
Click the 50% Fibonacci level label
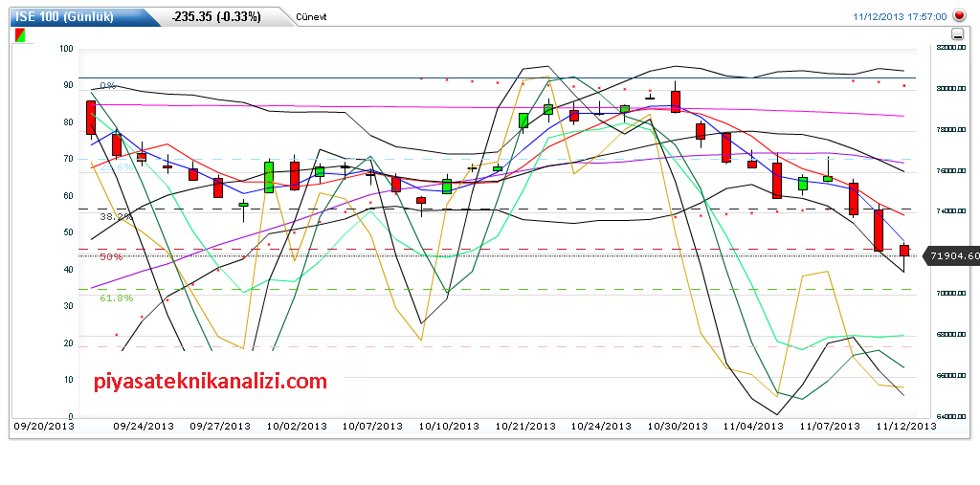click(111, 256)
